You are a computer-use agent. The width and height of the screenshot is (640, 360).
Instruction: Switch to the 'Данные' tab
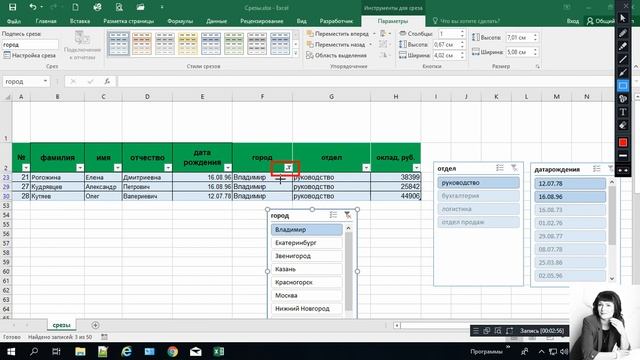(x=216, y=21)
